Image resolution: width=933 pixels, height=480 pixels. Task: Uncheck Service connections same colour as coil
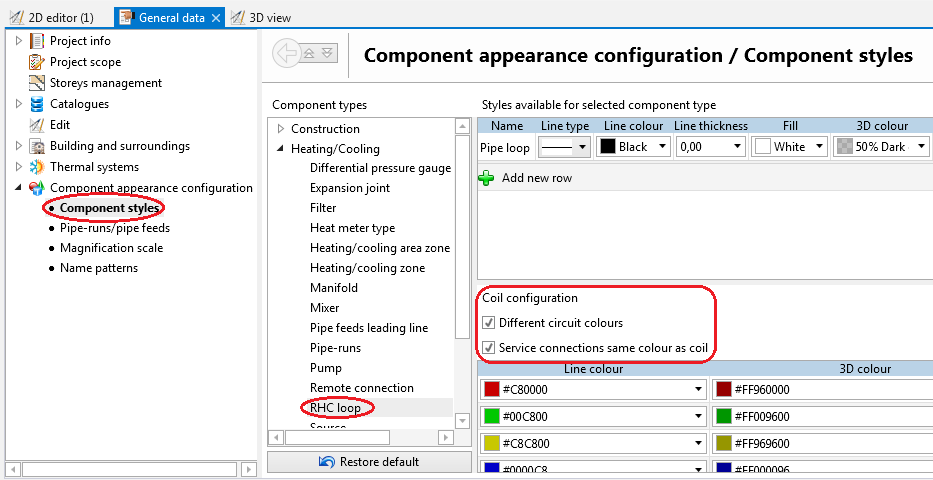(489, 348)
